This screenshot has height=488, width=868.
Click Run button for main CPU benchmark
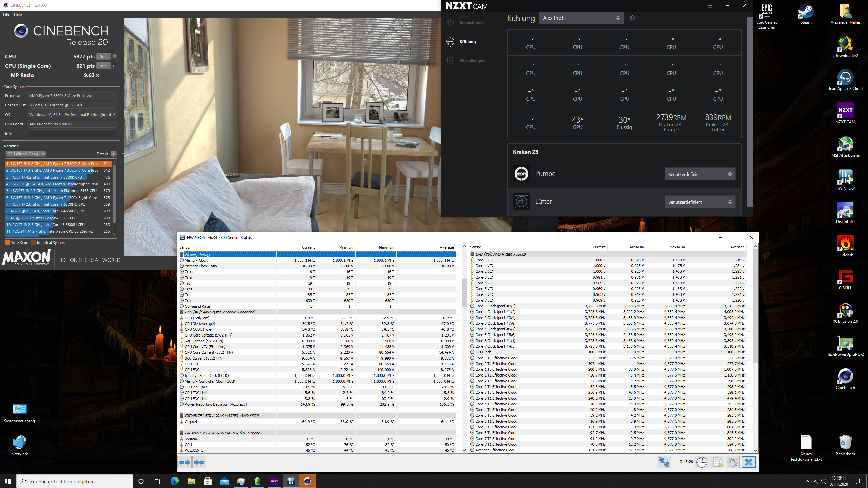click(103, 56)
